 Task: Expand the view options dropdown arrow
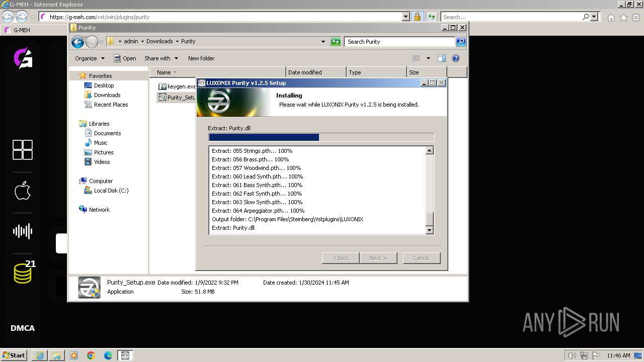(x=428, y=58)
